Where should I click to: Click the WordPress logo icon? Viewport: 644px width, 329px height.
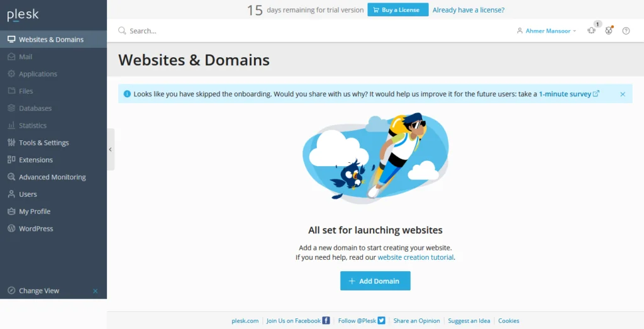pyautogui.click(x=11, y=228)
